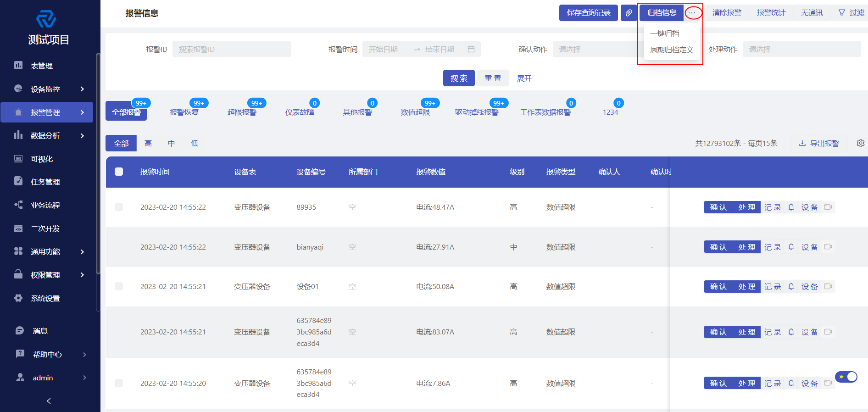The width and height of the screenshot is (868, 412).
Task: Click the 测试项目 logo icon
Action: pos(46,19)
